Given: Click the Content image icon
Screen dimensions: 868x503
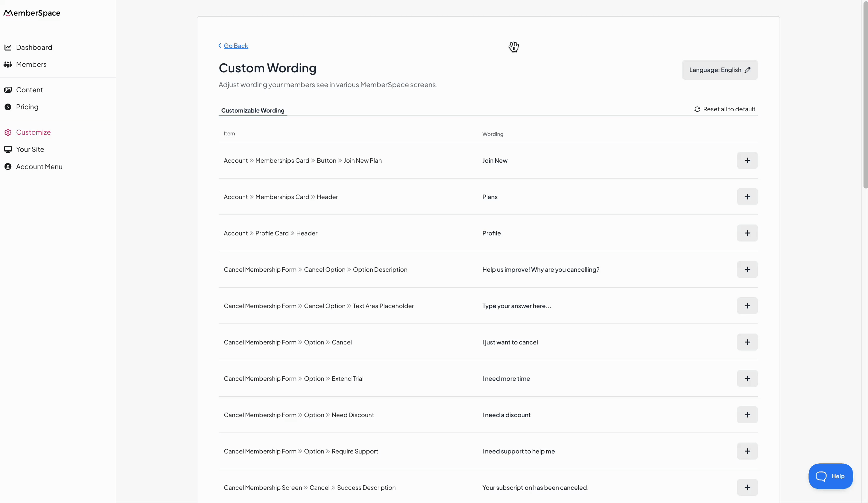Looking at the screenshot, I should [x=8, y=90].
